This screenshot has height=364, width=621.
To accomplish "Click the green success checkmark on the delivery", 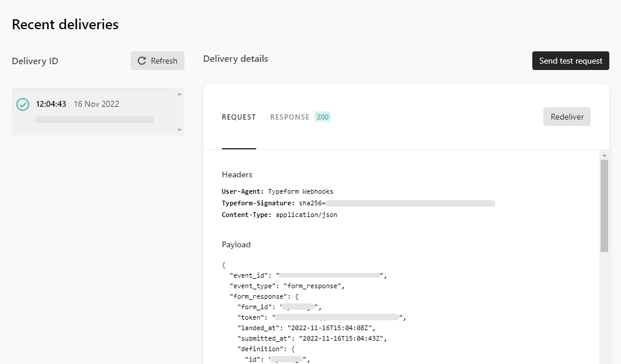I will point(22,104).
